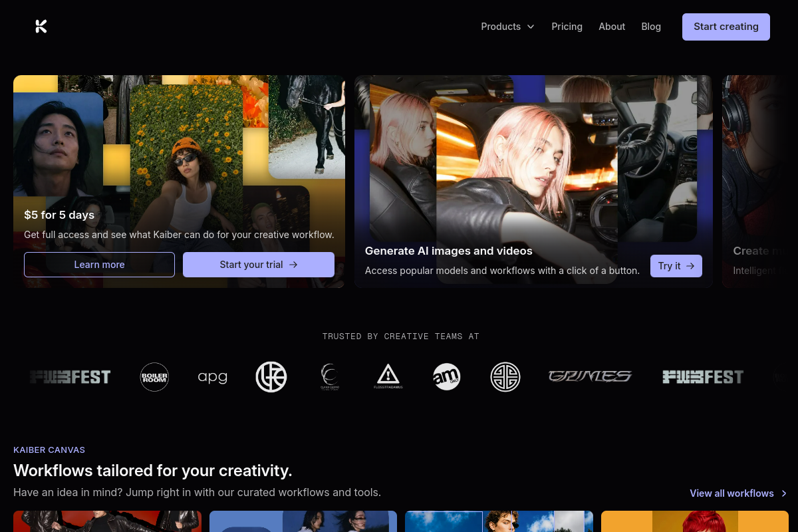Open the Blog link
This screenshot has height=532, width=798.
pyautogui.click(x=651, y=27)
